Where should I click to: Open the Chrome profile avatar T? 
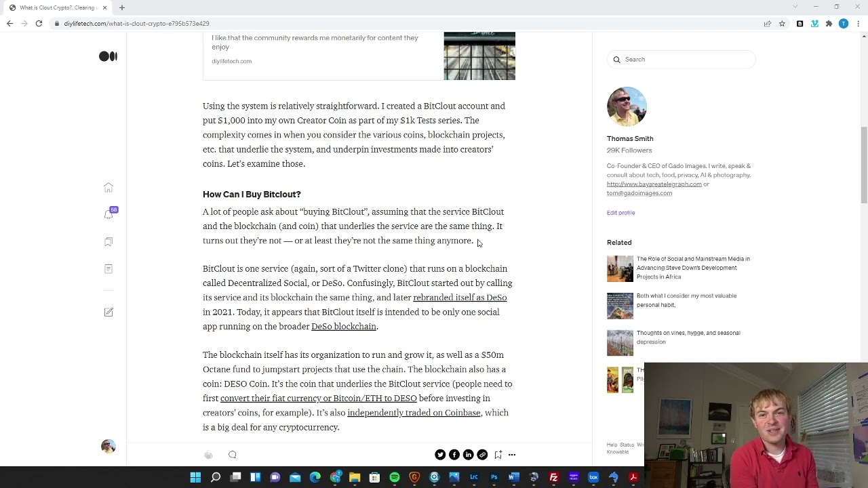pos(844,24)
